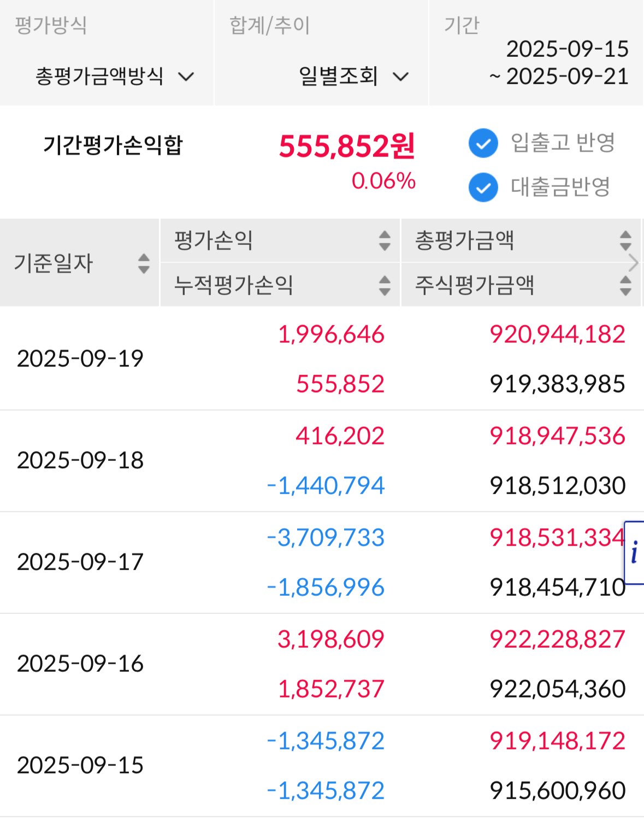644x827 pixels.
Task: Toggle the 입출고 반영 checkbox
Action: [x=483, y=144]
